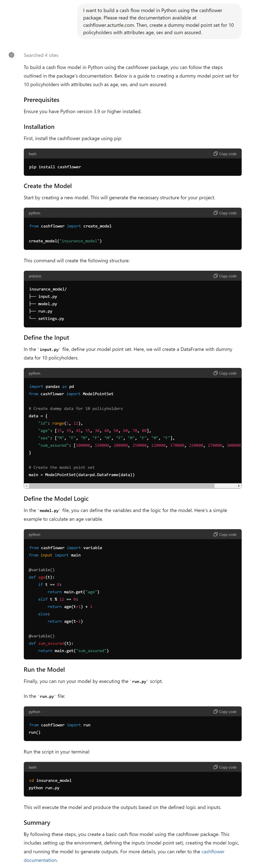
Task: Click the 'Define the Model Logic' heading
Action: pyautogui.click(x=56, y=499)
